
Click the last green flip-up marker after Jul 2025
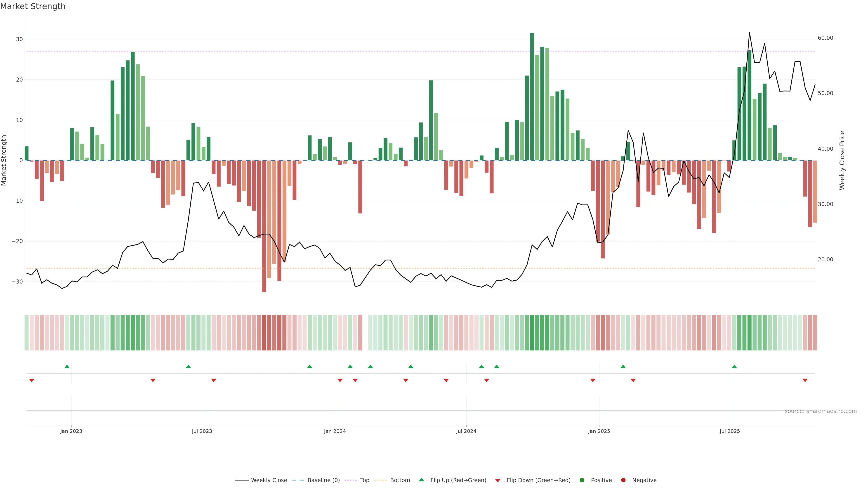coord(734,366)
